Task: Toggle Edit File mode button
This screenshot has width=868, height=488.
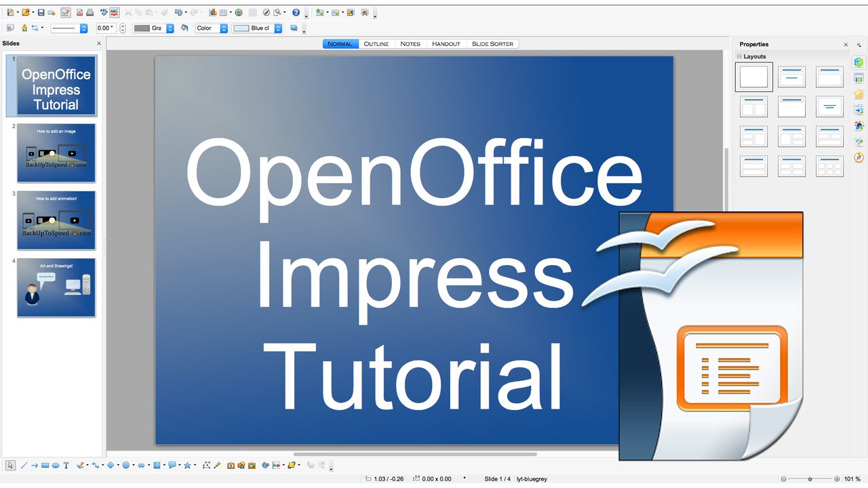Action: [x=66, y=13]
